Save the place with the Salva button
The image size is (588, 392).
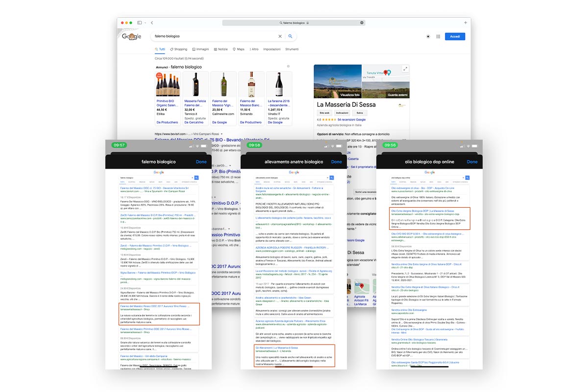[360, 113]
